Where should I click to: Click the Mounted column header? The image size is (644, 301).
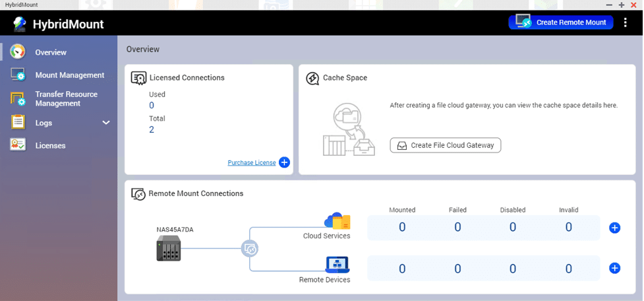pos(402,210)
